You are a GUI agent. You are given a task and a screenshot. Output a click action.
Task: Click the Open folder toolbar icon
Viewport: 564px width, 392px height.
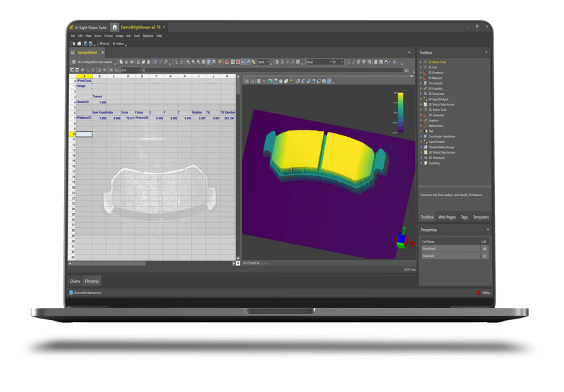point(79,44)
